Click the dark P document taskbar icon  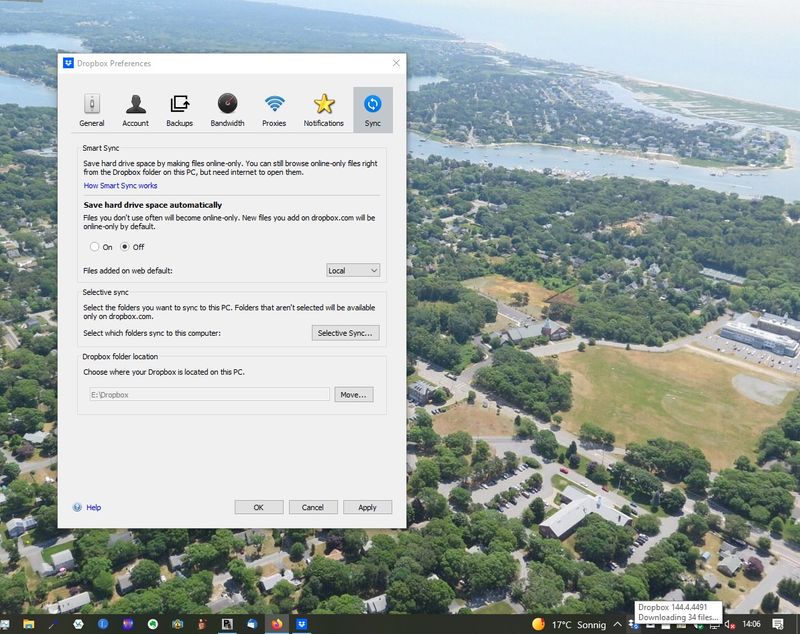227,624
